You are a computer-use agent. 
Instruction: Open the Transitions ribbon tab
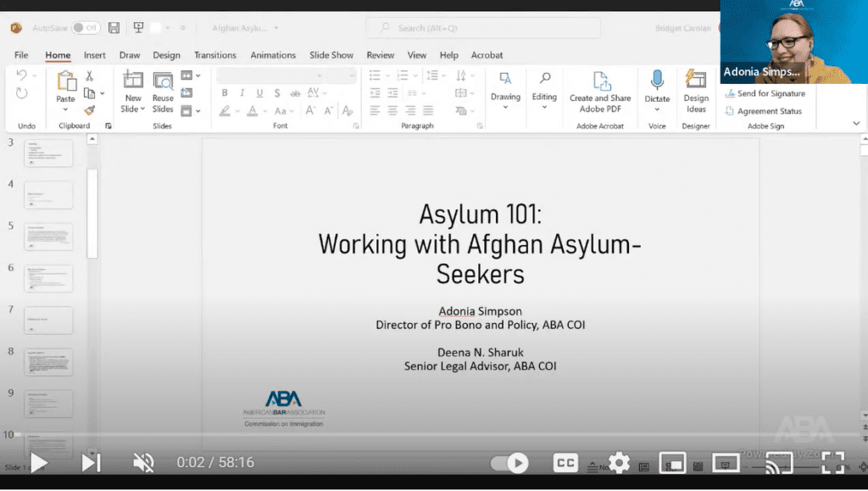click(x=214, y=55)
